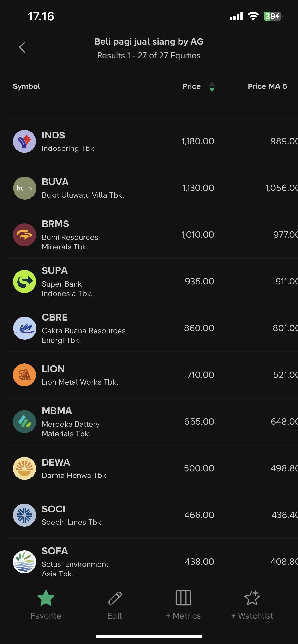Image resolution: width=298 pixels, height=644 pixels.
Task: Sort by Price arrow indicator
Action: 212,86
